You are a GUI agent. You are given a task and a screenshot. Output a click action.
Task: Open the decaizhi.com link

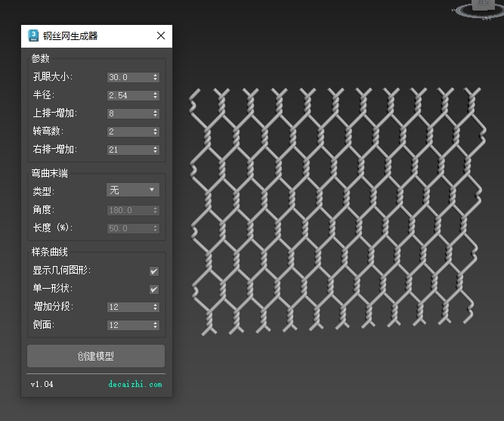[x=135, y=384]
